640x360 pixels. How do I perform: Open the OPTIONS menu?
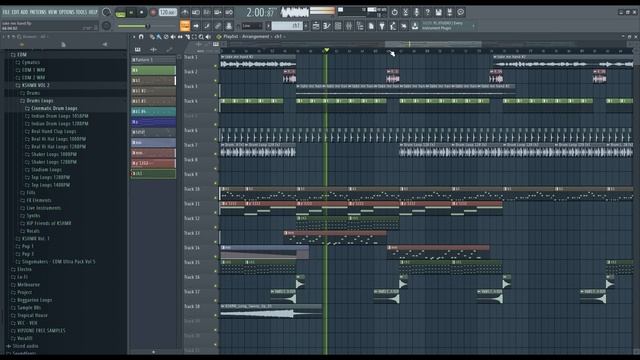point(67,12)
